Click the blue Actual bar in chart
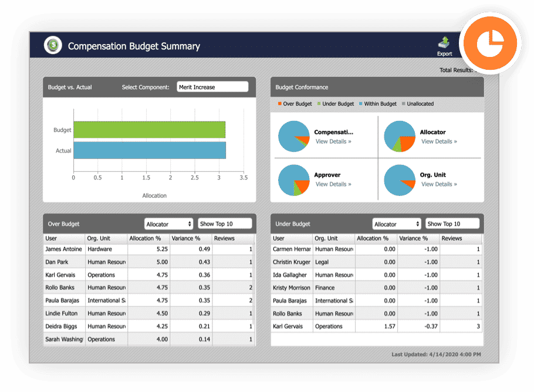This screenshot has height=392, width=534. (x=150, y=151)
